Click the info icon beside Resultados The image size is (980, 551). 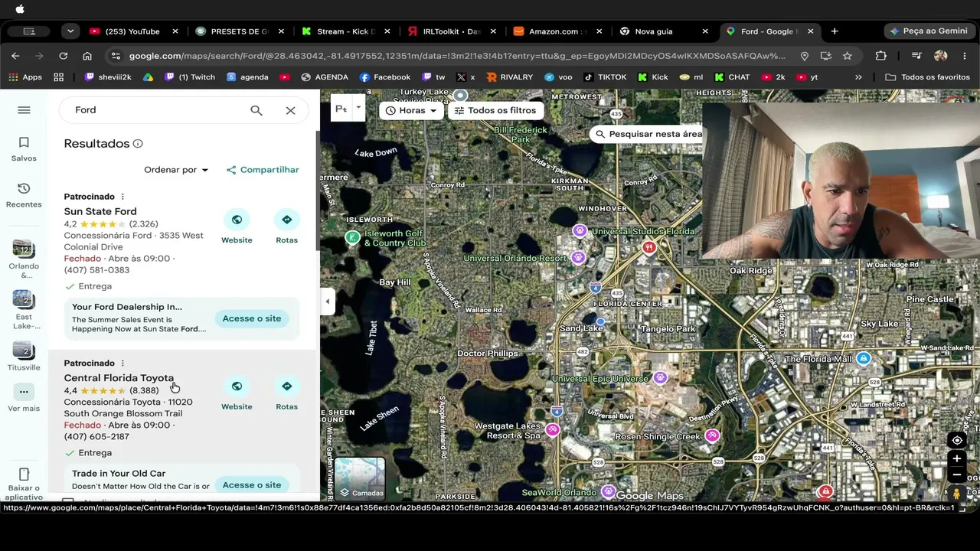138,144
